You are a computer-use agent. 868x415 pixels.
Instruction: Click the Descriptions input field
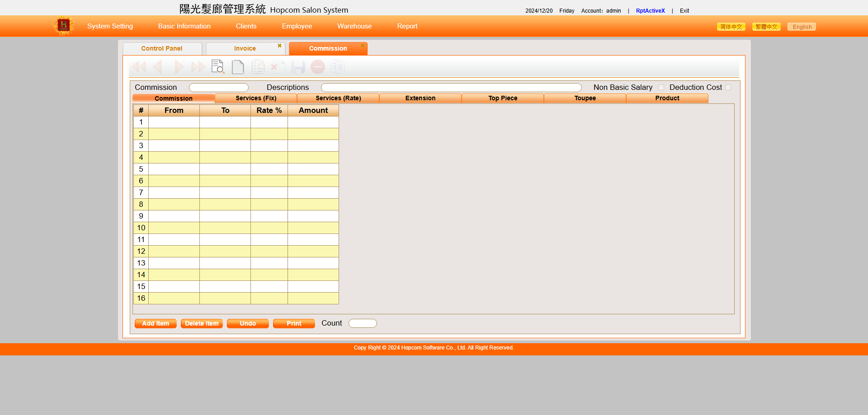(x=451, y=88)
